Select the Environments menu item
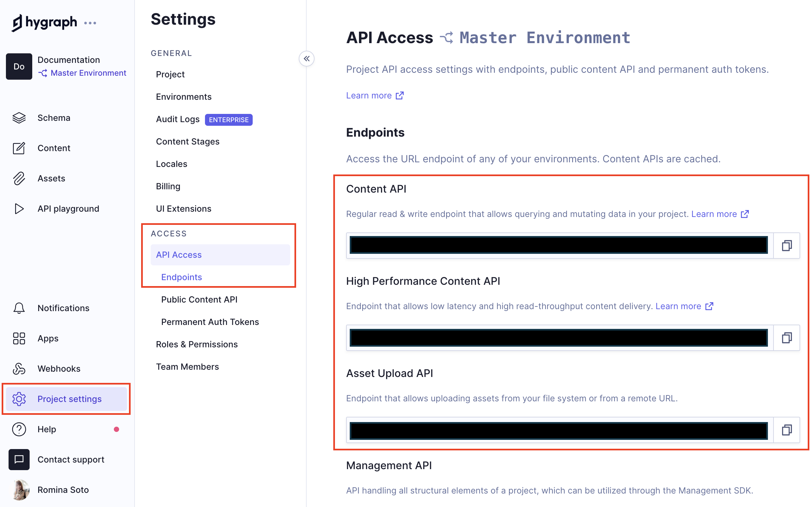Image resolution: width=812 pixels, height=507 pixels. (x=183, y=97)
